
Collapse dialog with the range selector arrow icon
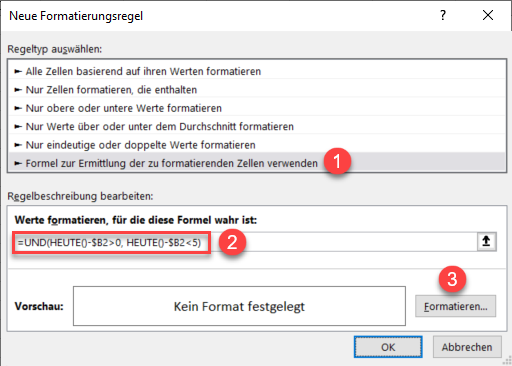point(487,241)
